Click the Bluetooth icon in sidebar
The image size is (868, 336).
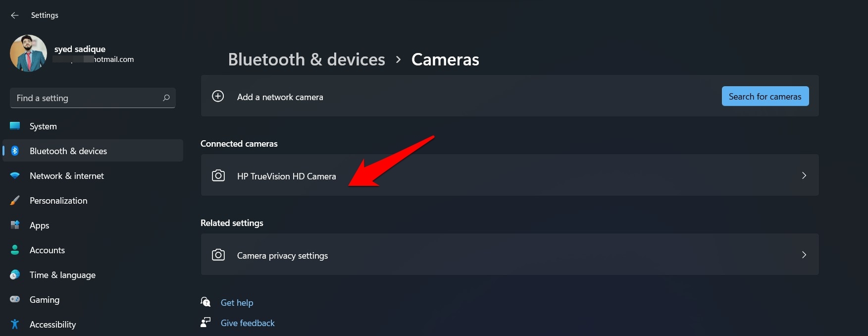pos(15,151)
